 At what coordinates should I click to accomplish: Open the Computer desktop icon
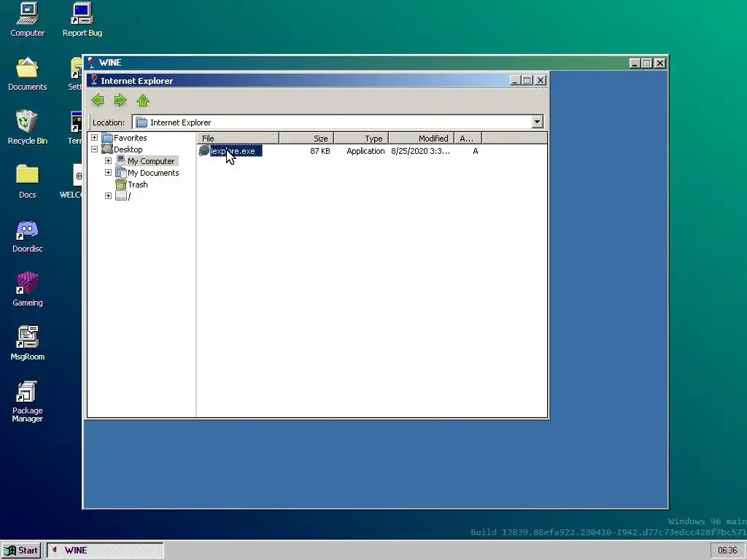(27, 20)
